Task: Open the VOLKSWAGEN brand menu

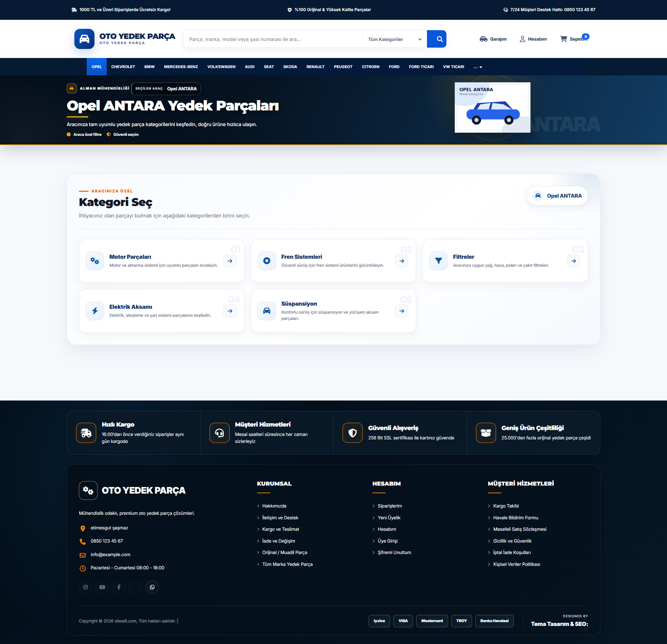Action: click(x=221, y=67)
